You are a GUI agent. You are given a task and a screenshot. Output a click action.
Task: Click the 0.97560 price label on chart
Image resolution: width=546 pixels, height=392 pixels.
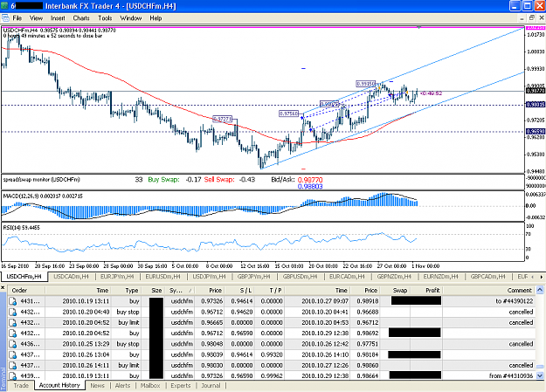(288, 113)
